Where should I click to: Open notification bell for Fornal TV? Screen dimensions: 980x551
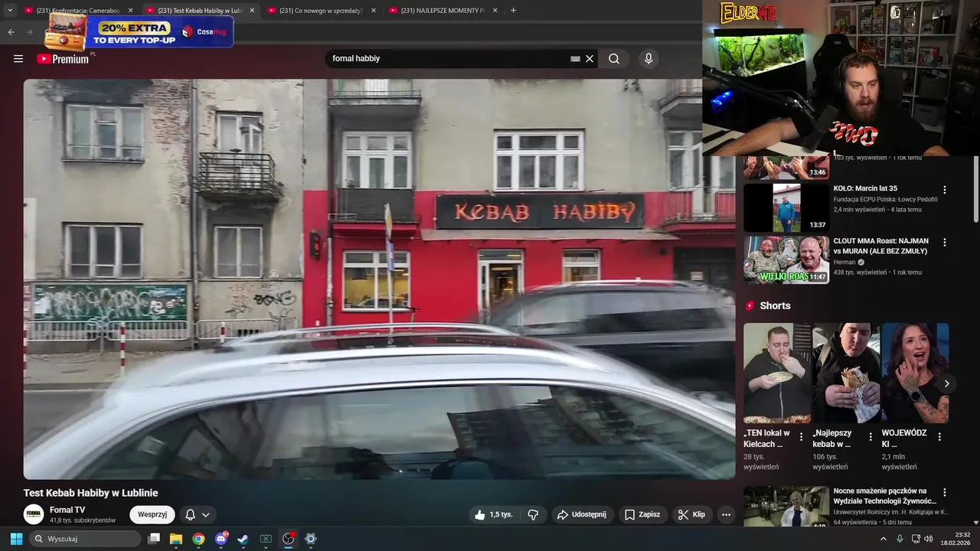tap(191, 515)
